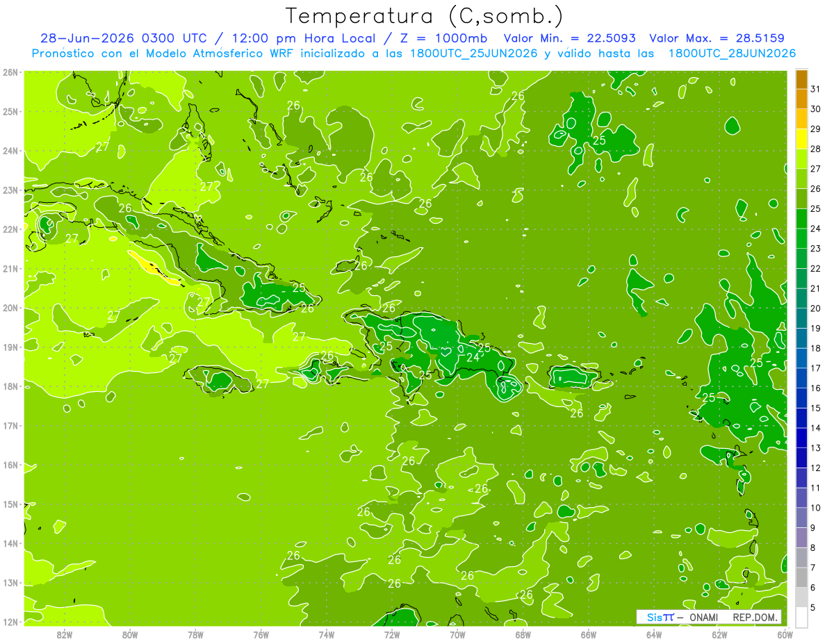The height and width of the screenshot is (644, 834).
Task: Click the color bar label '18'
Action: [x=815, y=348]
